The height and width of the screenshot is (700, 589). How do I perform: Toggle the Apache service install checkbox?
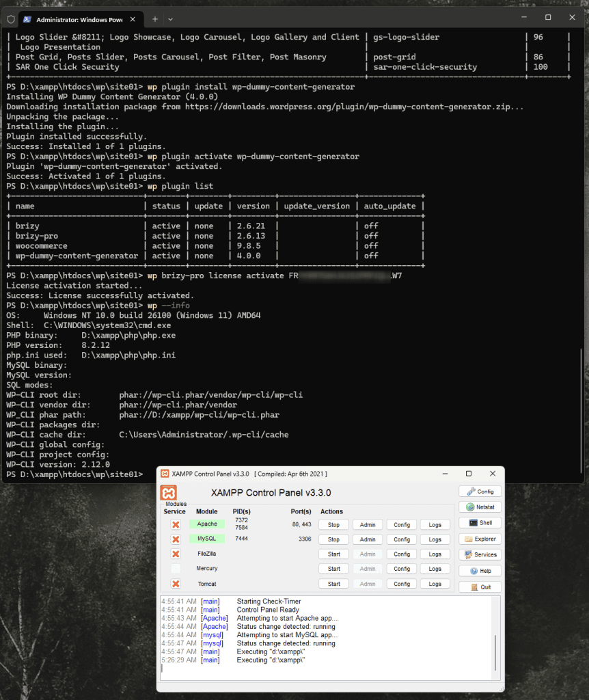coord(176,524)
